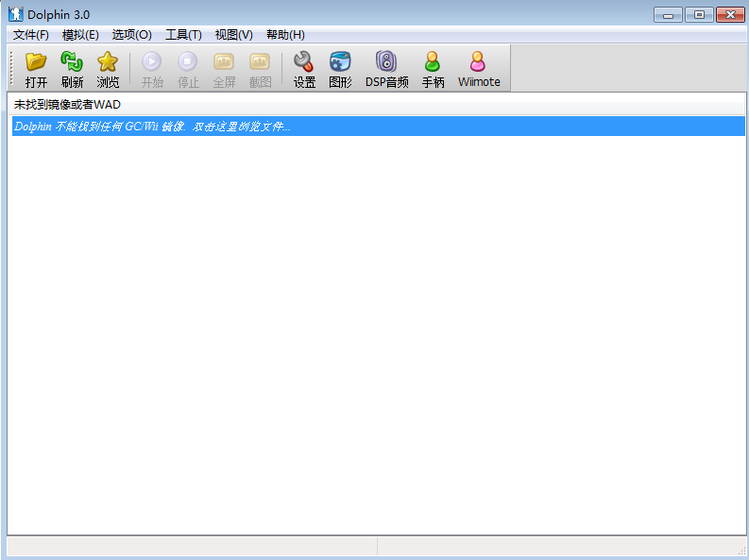749x560 pixels.
Task: Click the disabled Start (开始) play icon
Action: click(x=152, y=61)
